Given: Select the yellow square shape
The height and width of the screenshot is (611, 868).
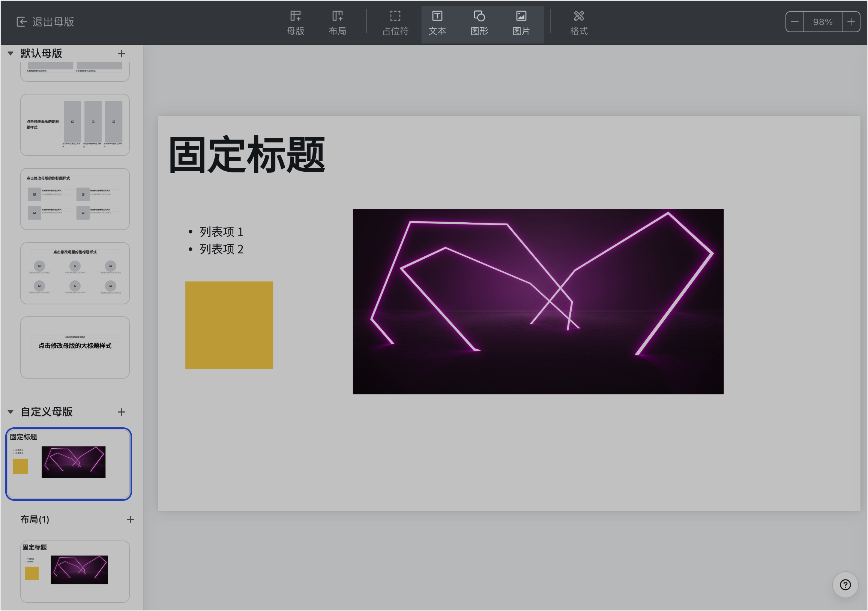Looking at the screenshot, I should pyautogui.click(x=229, y=325).
